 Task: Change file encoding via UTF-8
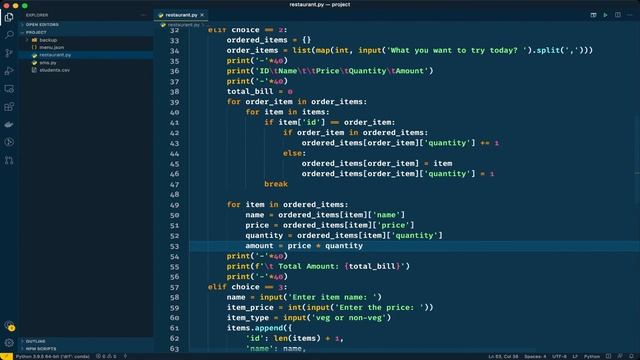(559, 356)
